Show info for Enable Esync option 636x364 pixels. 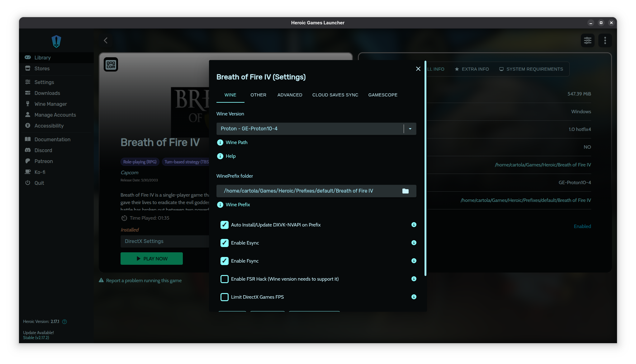click(414, 243)
